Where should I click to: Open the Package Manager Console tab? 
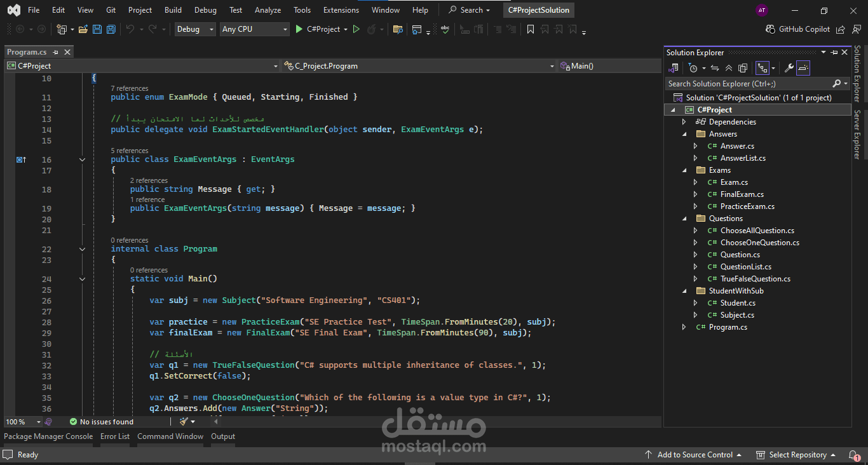[x=48, y=436]
